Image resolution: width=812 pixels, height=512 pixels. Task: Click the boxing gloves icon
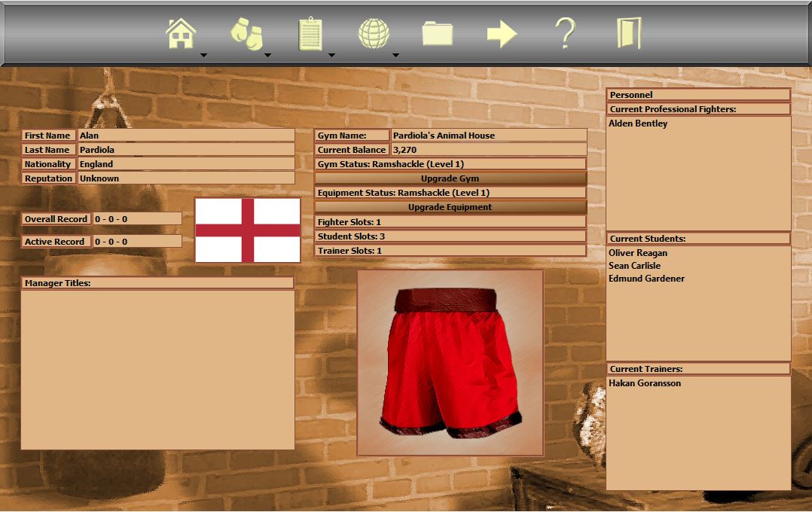click(x=246, y=34)
